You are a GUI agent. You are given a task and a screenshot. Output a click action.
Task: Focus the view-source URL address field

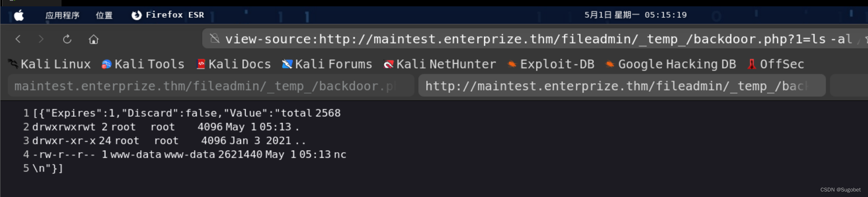538,39
